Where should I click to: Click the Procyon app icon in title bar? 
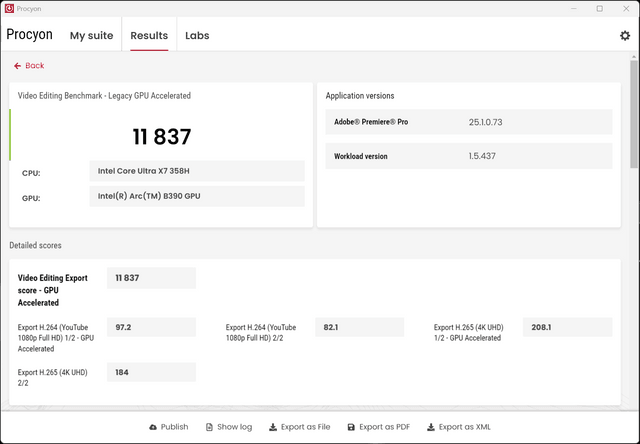click(x=9, y=9)
